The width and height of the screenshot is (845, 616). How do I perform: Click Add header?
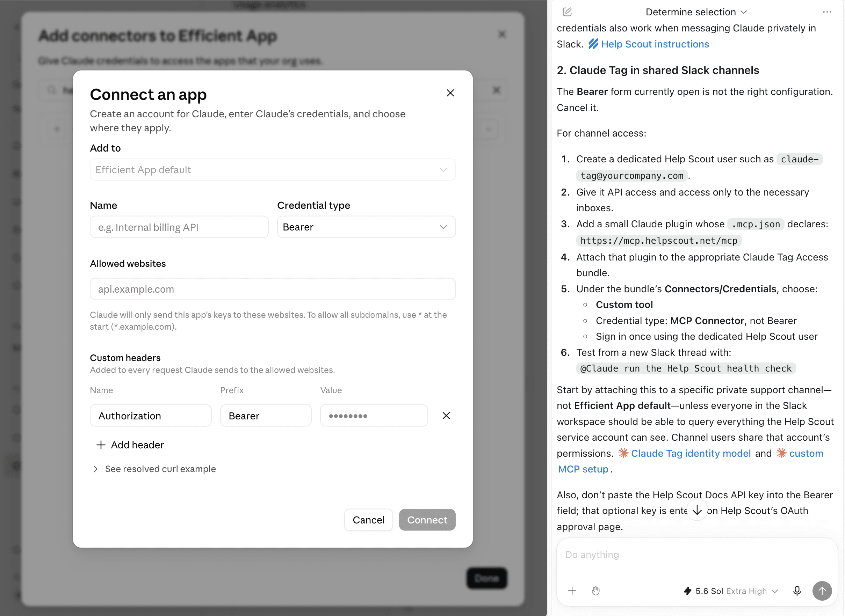[x=130, y=445]
